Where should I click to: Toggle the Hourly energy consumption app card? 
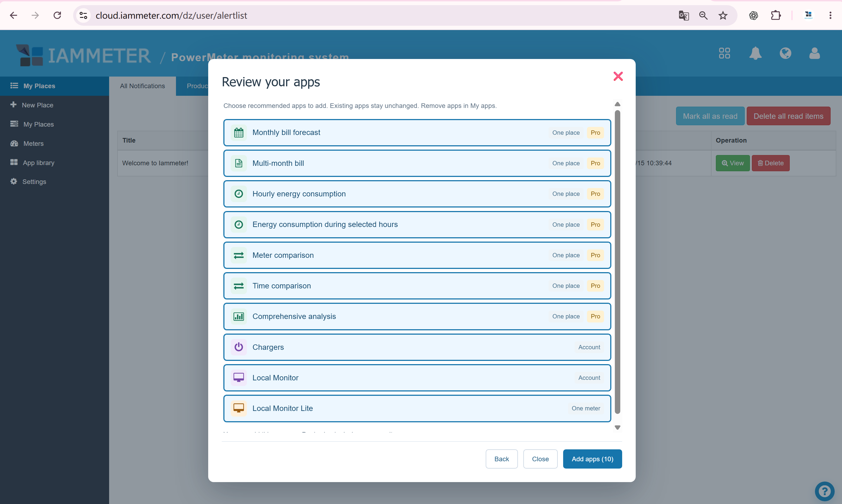click(x=417, y=194)
